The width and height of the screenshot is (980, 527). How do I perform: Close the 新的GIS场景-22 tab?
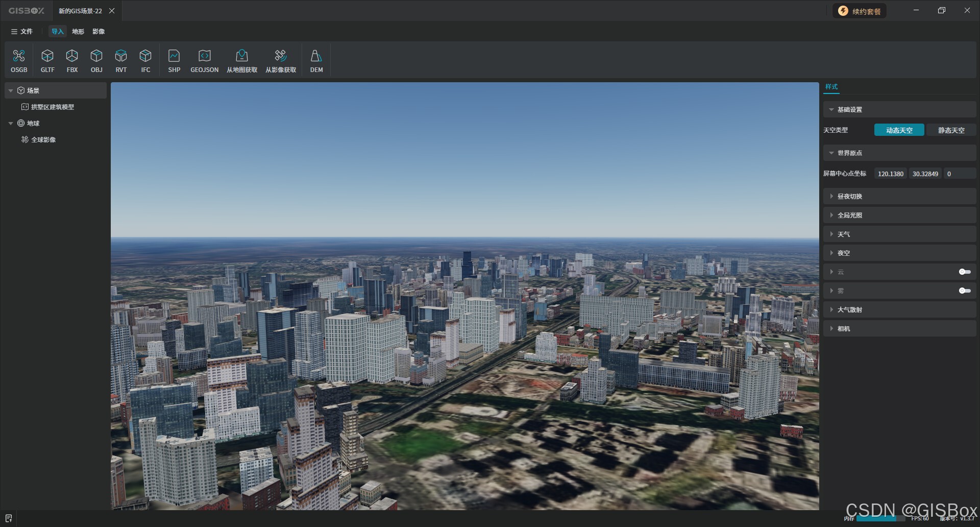coord(112,11)
